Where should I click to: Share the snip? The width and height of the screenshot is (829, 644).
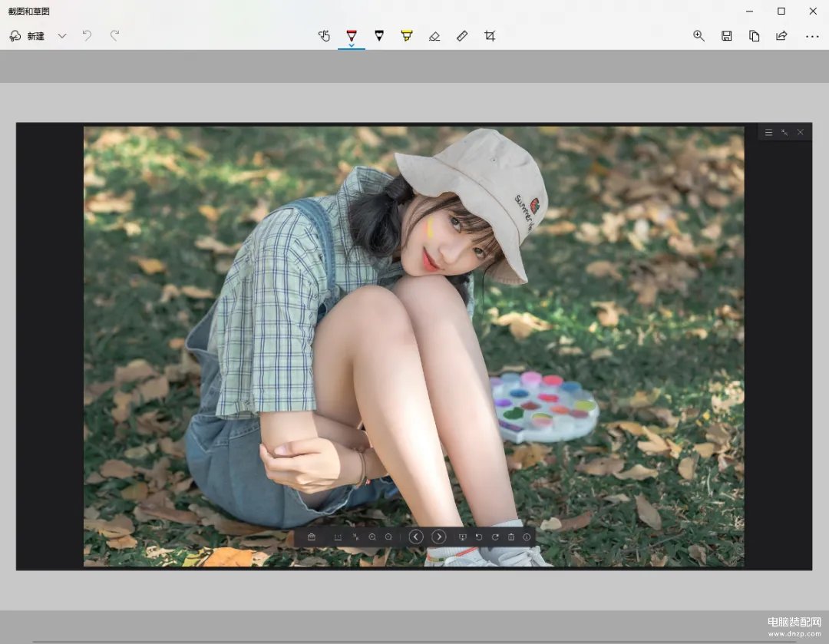781,36
